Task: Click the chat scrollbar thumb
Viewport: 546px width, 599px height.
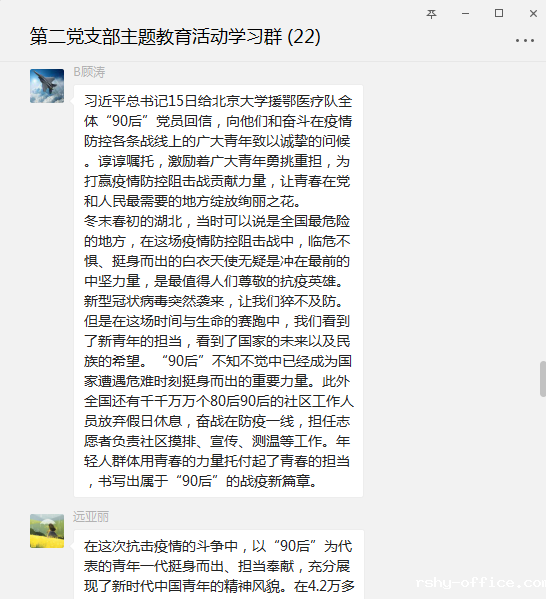Action: point(543,379)
